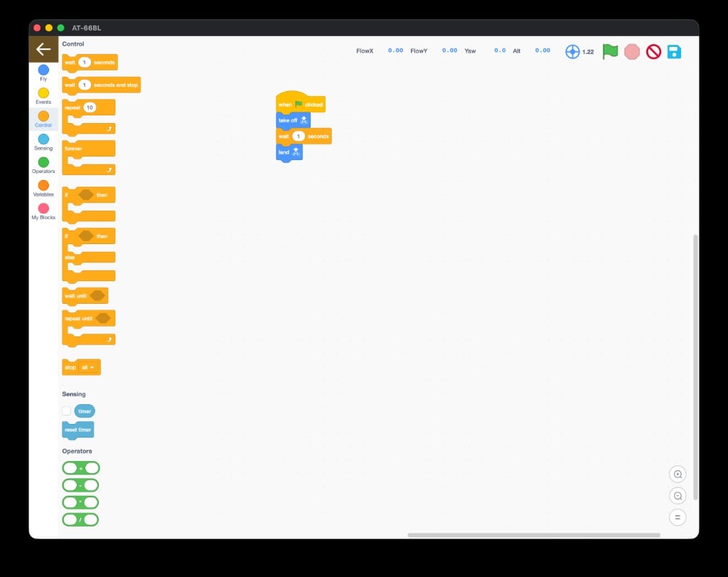The height and width of the screenshot is (577, 728).
Task: Select the Events category circle
Action: (x=43, y=93)
